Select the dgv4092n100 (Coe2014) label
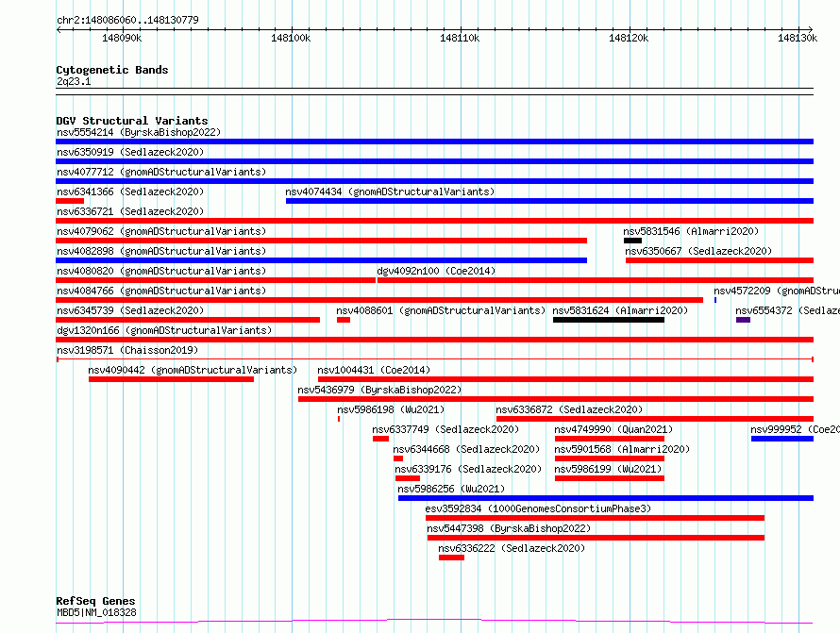Image resolution: width=840 pixels, height=633 pixels. pyautogui.click(x=436, y=271)
